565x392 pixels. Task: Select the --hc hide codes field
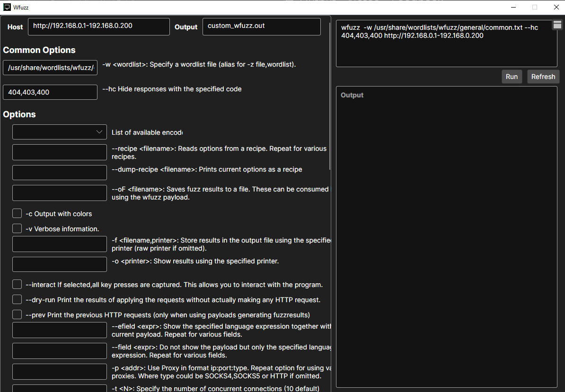tap(50, 92)
